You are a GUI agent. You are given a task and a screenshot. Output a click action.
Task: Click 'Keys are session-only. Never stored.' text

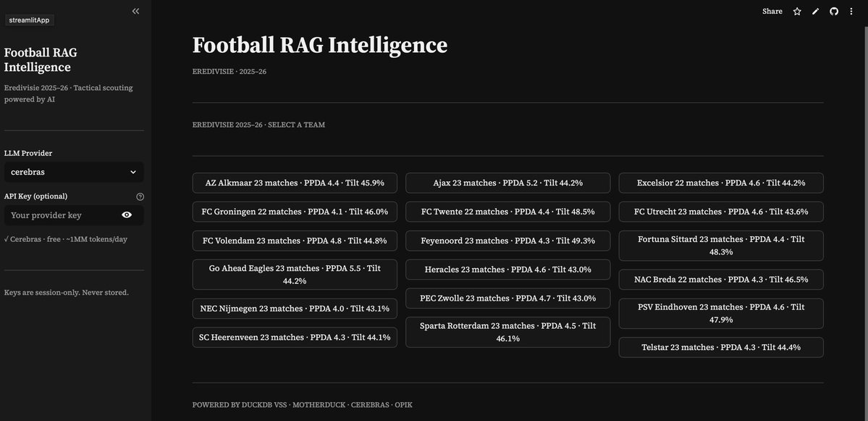click(x=67, y=293)
